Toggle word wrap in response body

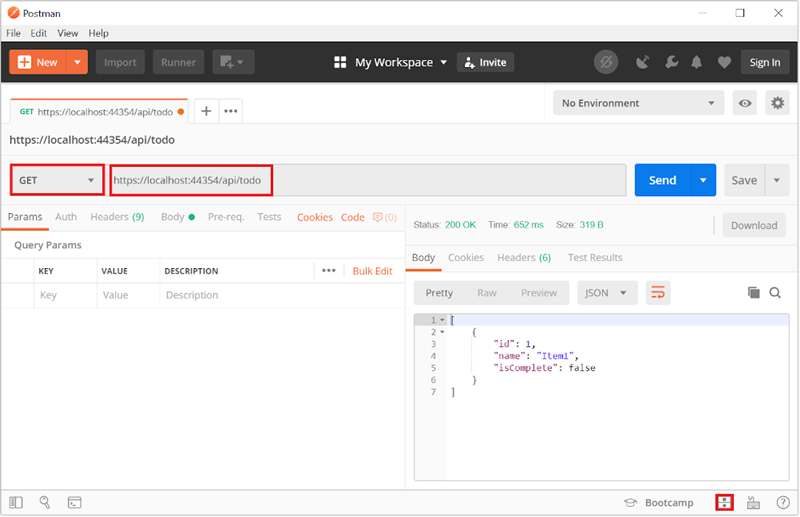click(658, 293)
